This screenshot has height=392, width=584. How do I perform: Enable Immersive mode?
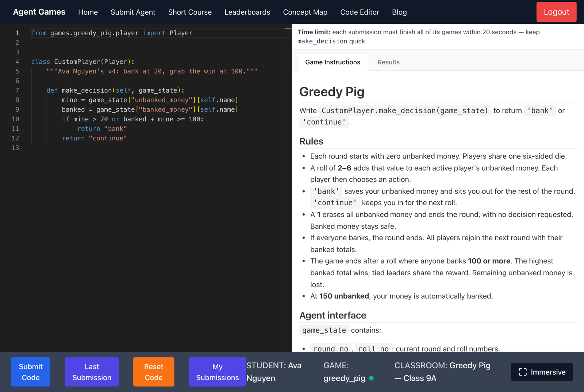coord(542,372)
